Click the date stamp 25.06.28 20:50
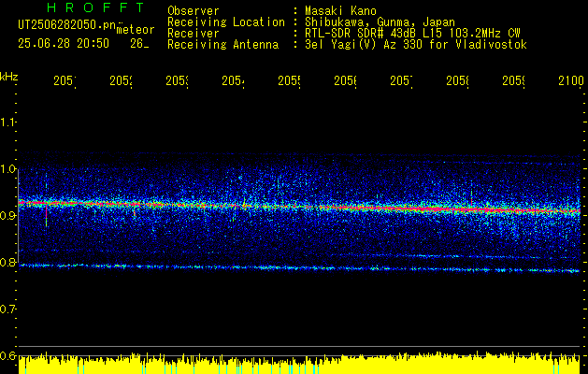The height and width of the screenshot is (374, 588). (x=64, y=44)
